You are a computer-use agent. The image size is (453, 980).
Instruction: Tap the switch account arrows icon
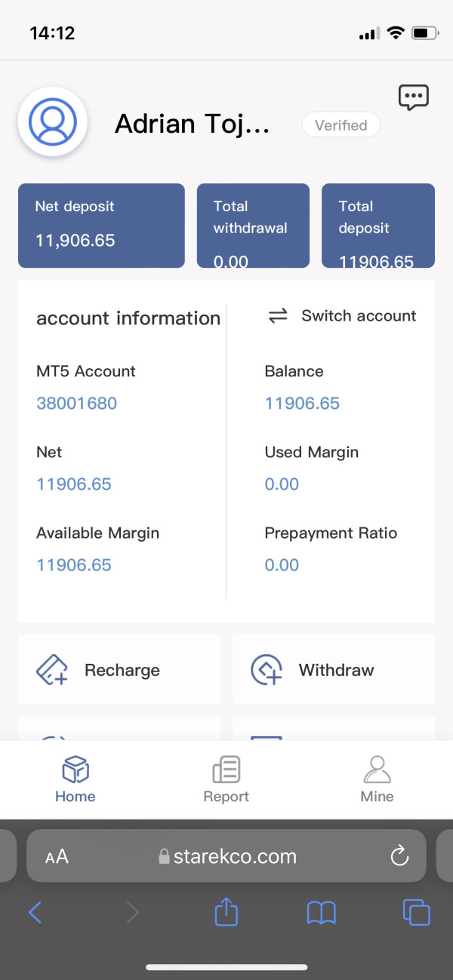click(x=278, y=316)
